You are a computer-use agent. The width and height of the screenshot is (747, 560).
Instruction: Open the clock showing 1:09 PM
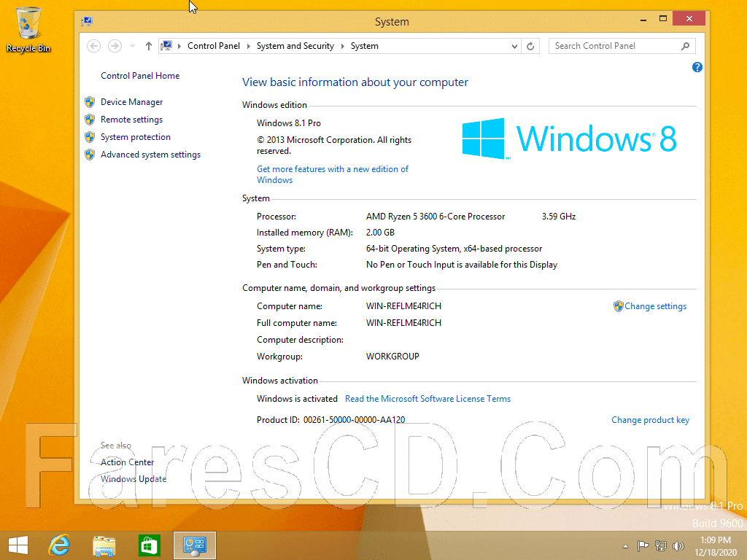click(x=715, y=546)
